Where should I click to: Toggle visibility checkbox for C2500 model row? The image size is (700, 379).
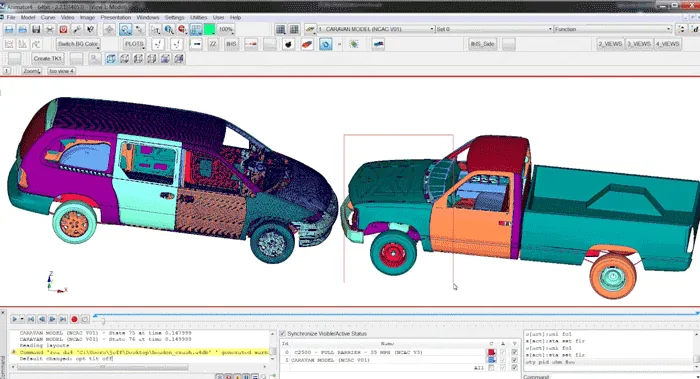click(514, 352)
